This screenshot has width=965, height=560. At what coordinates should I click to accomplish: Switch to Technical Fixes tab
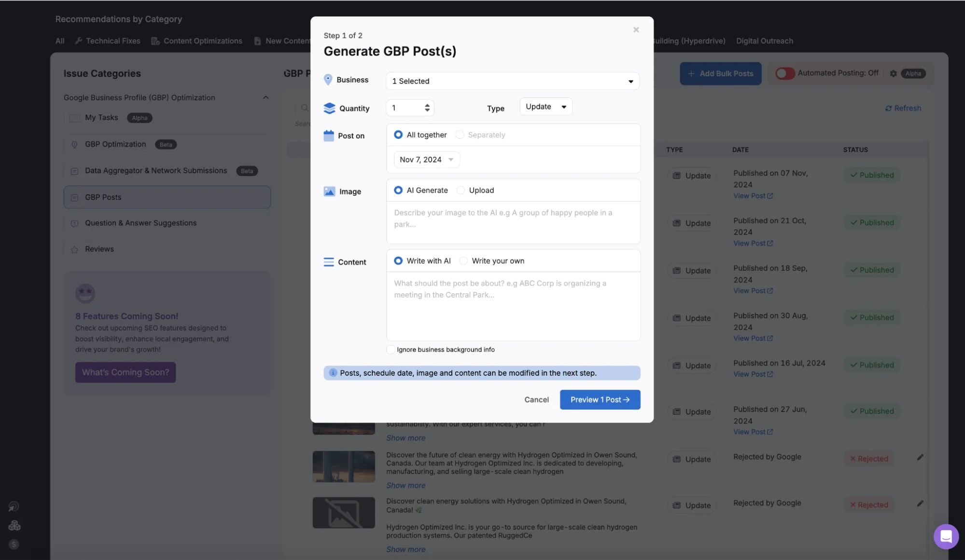(113, 41)
